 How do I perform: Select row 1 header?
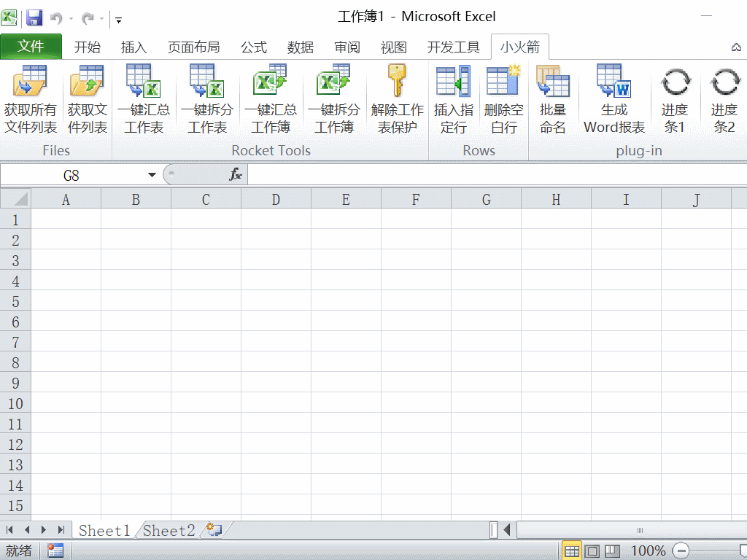pos(15,219)
